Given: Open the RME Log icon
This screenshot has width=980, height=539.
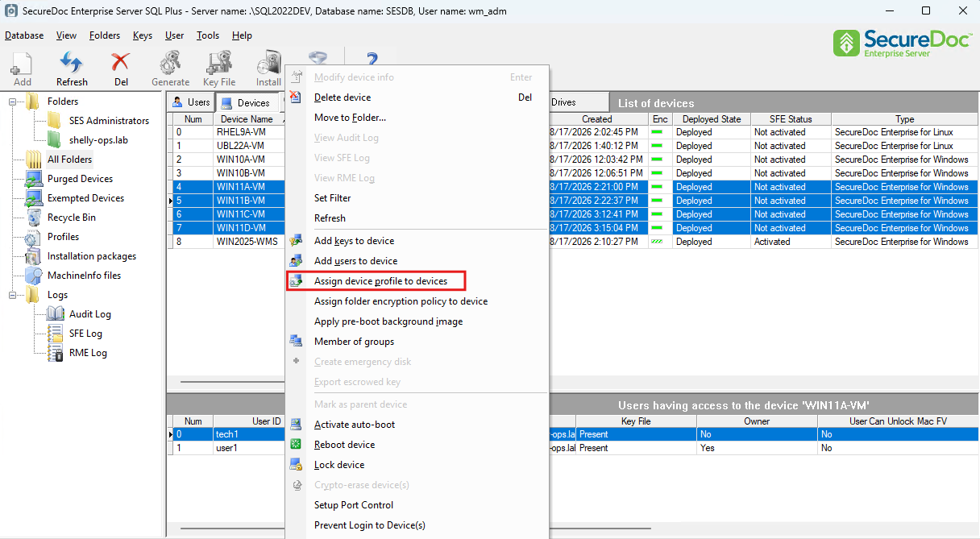Looking at the screenshot, I should (x=56, y=353).
